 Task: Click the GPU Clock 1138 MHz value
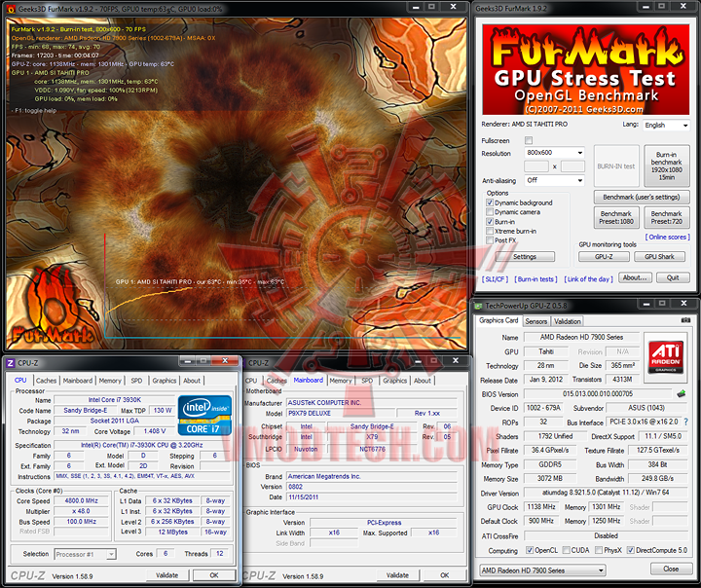coord(541,506)
